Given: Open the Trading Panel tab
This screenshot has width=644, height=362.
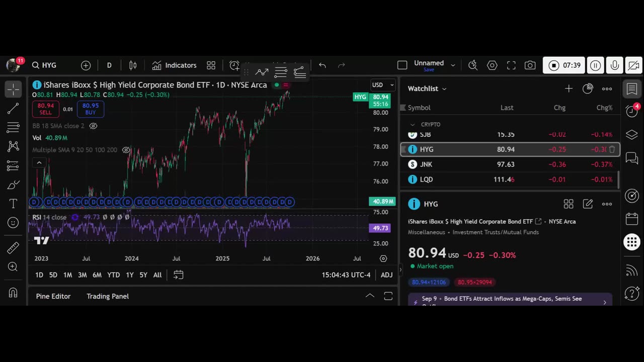Looking at the screenshot, I should (x=108, y=296).
